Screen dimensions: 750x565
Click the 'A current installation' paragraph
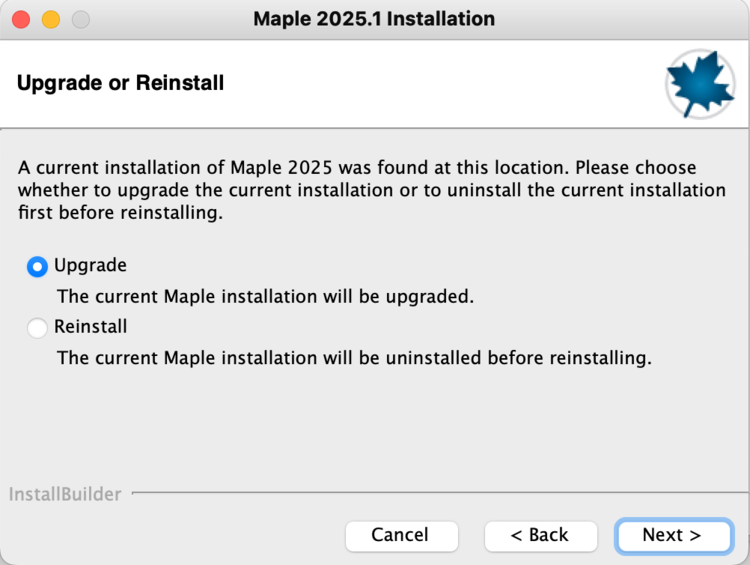click(x=372, y=190)
